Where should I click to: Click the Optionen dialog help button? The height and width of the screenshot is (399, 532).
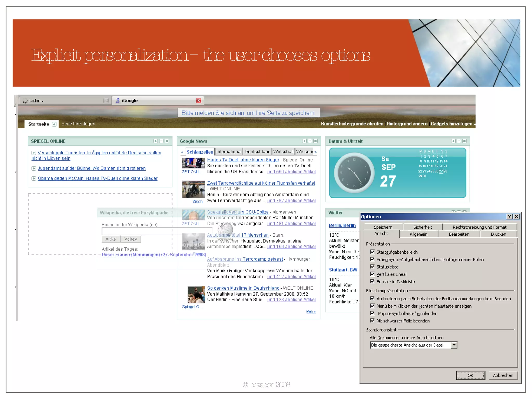coord(509,217)
